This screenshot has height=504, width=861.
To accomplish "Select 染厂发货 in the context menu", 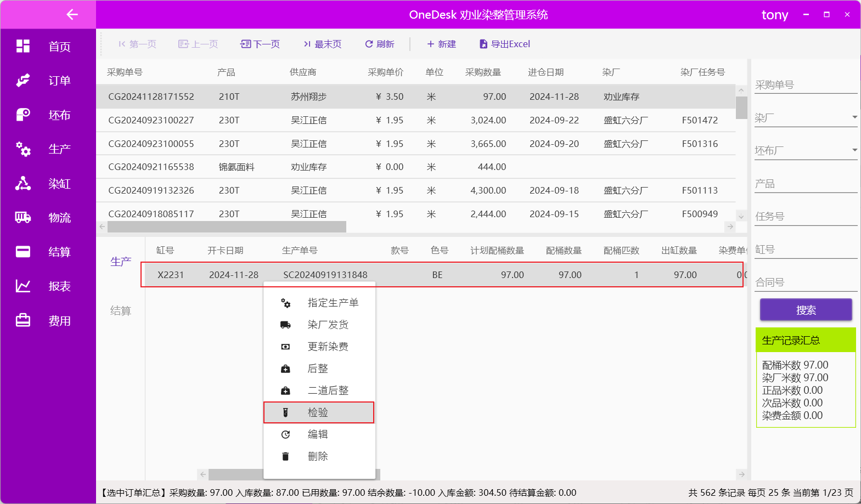I will (328, 325).
